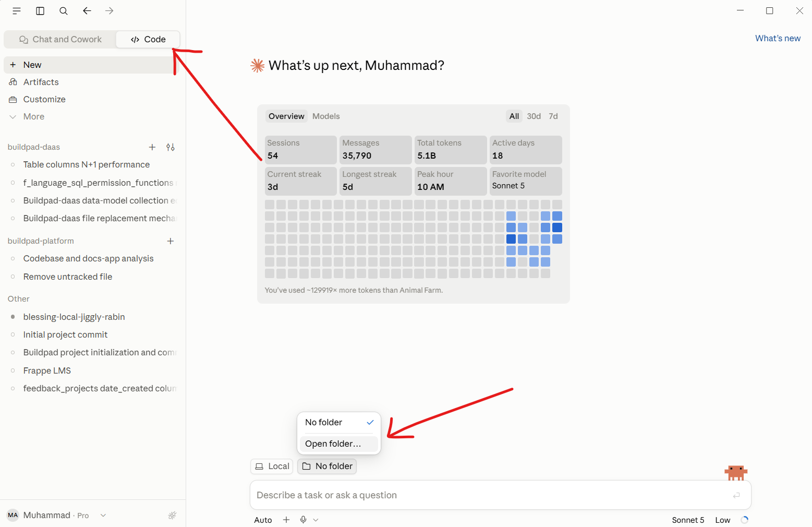
Task: Open the account menu chevron beside Muhammad Pro
Action: point(103,516)
